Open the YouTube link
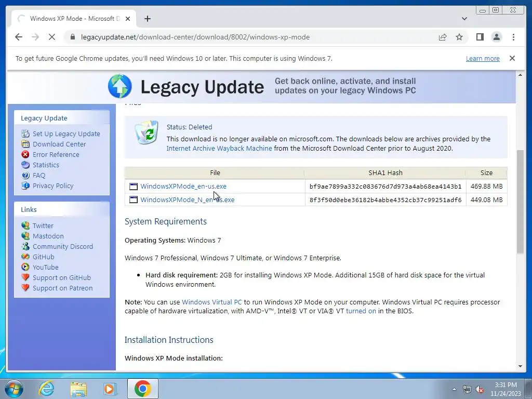This screenshot has width=532, height=399. tap(46, 268)
